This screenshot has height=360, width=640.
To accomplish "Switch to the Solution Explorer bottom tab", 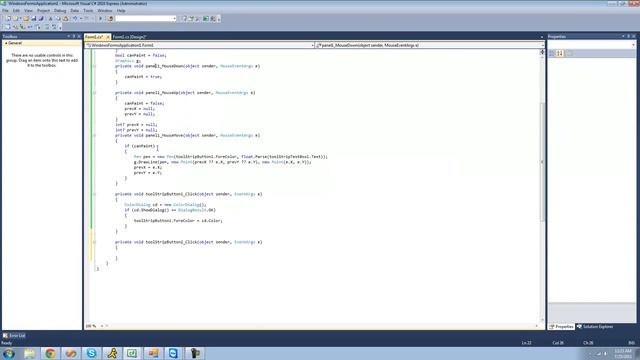I will (x=595, y=327).
